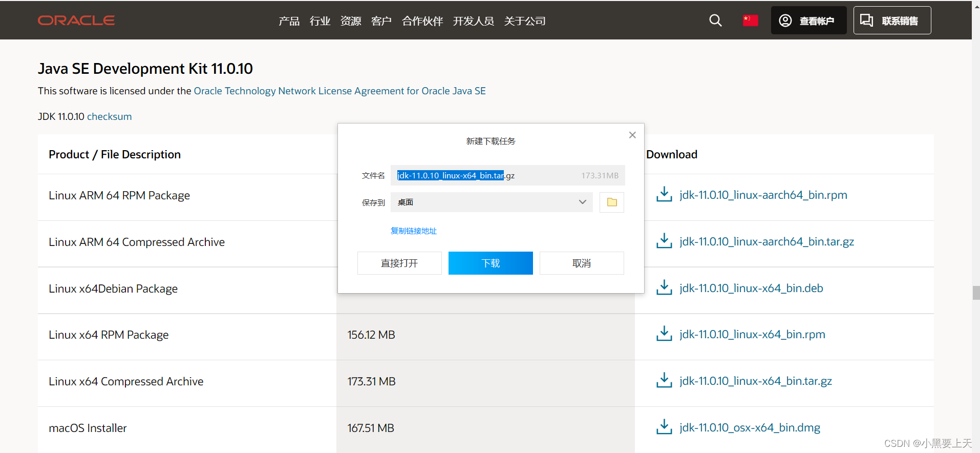Close the 新建下载任务 dialog
The image size is (980, 453).
[632, 135]
